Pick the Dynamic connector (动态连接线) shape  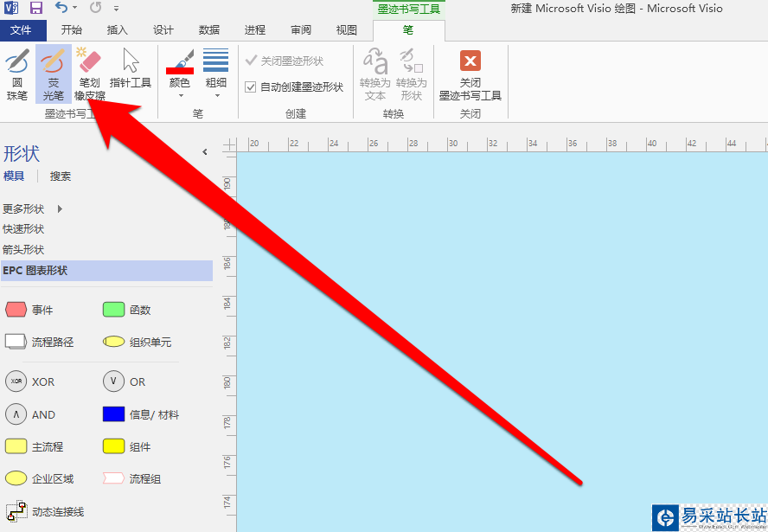pos(45,511)
